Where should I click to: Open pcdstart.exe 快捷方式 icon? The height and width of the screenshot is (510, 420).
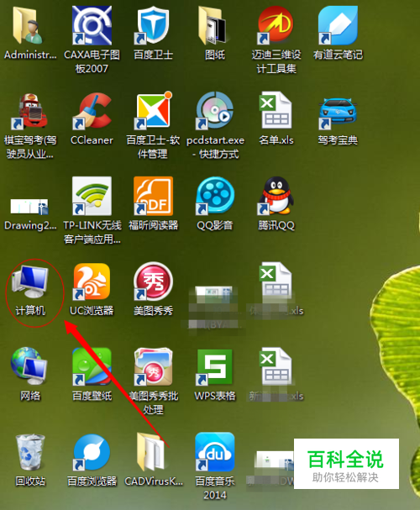(x=214, y=111)
